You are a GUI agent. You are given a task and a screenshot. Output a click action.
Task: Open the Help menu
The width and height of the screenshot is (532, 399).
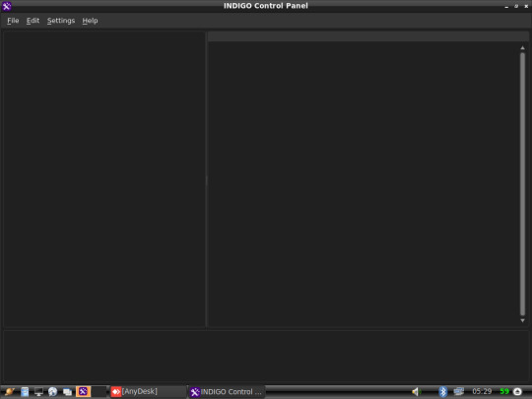pyautogui.click(x=90, y=21)
